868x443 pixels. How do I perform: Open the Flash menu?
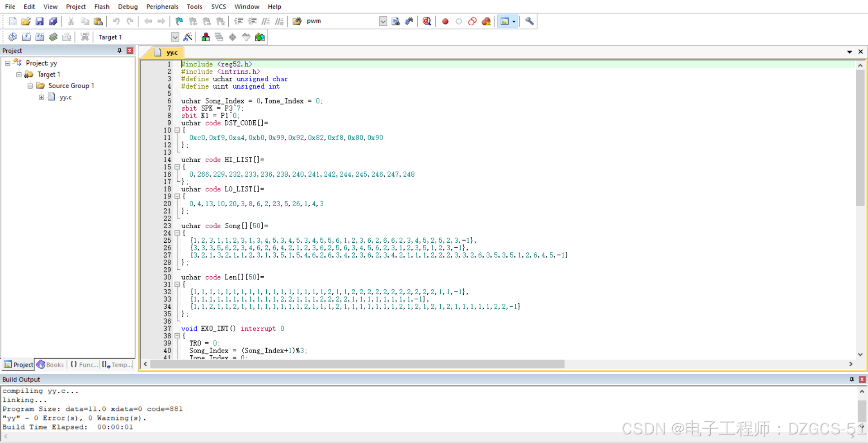coord(102,7)
